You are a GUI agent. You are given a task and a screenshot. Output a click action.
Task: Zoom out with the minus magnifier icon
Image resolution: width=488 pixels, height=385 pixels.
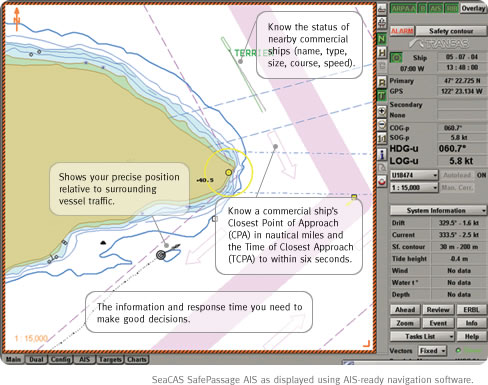382,125
